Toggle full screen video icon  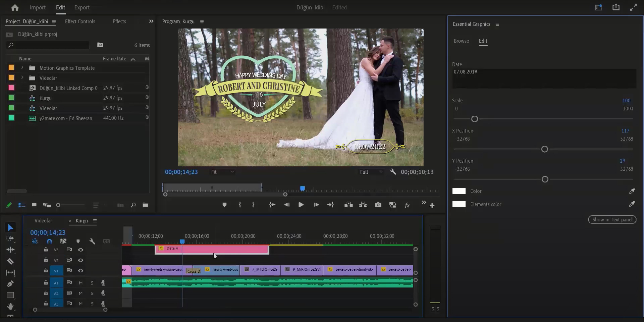coord(633,7)
